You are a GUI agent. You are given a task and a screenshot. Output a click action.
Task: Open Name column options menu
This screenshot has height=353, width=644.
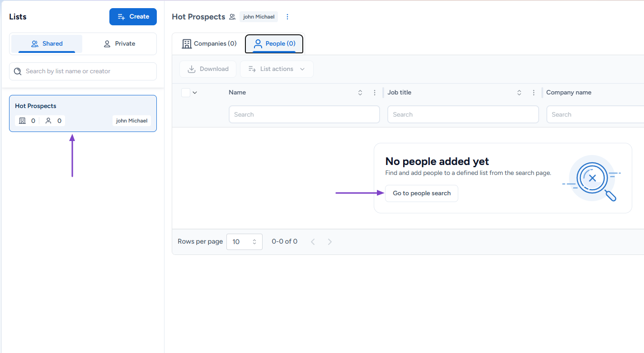click(375, 93)
